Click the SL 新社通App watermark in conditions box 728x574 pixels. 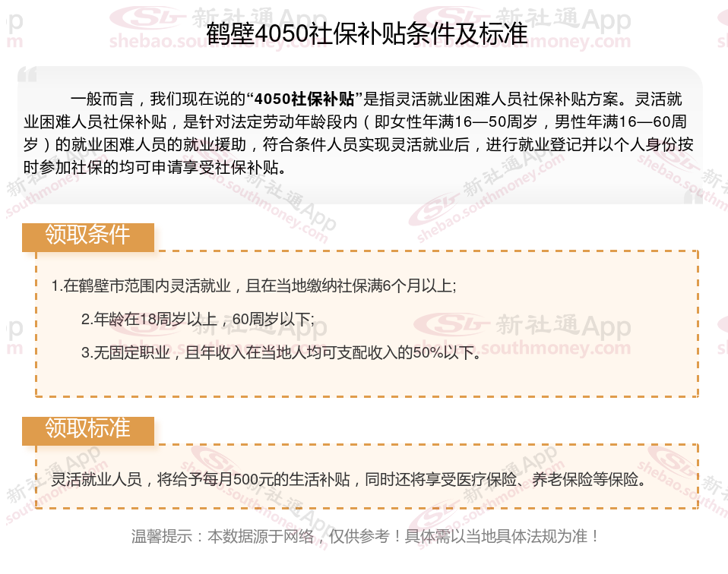point(522,325)
